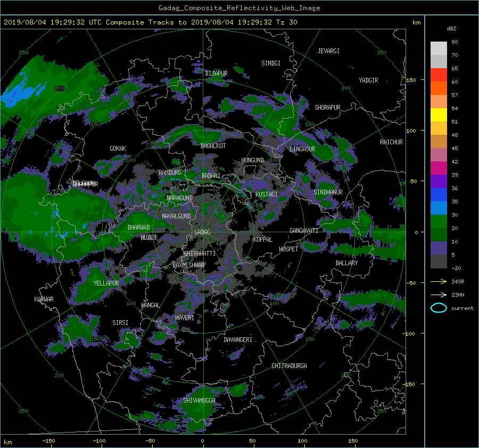Image resolution: width=479 pixels, height=448 pixels.
Task: Click the BALLARY city label
Action: click(346, 263)
